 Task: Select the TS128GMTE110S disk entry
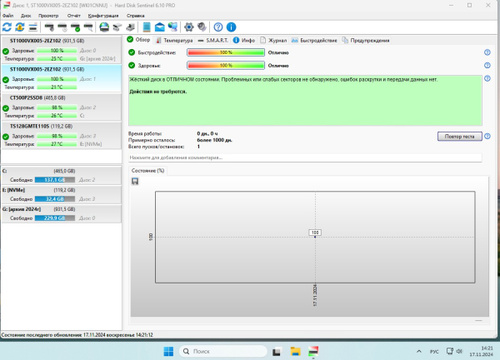[61, 135]
